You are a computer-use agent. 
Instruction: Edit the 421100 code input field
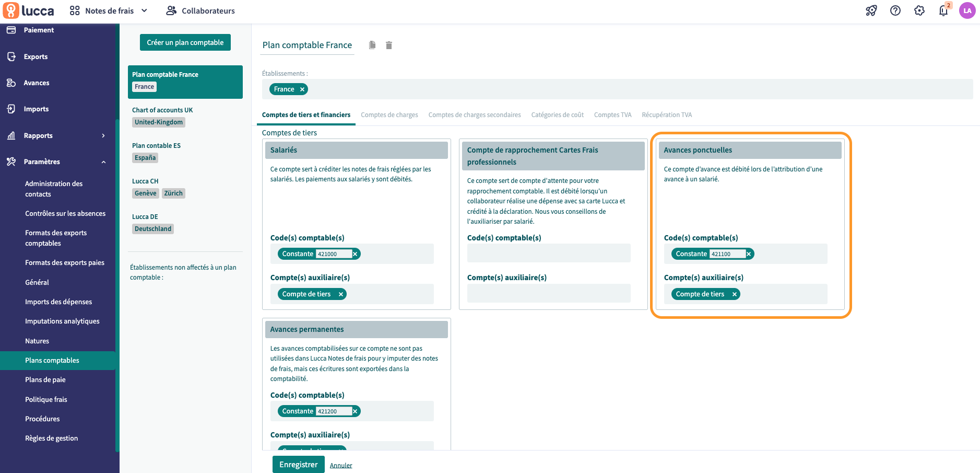point(727,254)
